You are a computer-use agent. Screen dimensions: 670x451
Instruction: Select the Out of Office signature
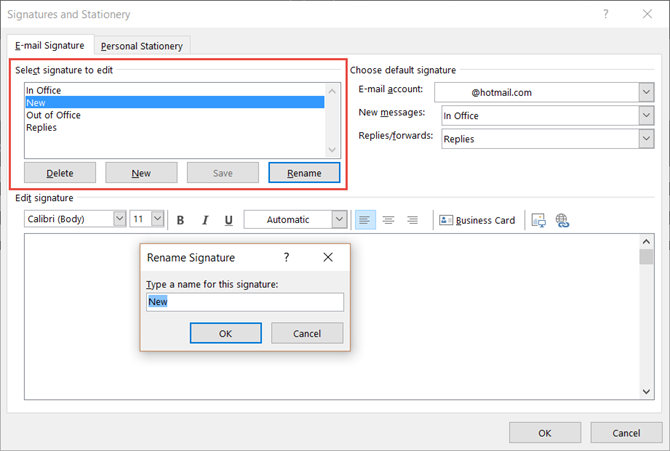(x=175, y=115)
